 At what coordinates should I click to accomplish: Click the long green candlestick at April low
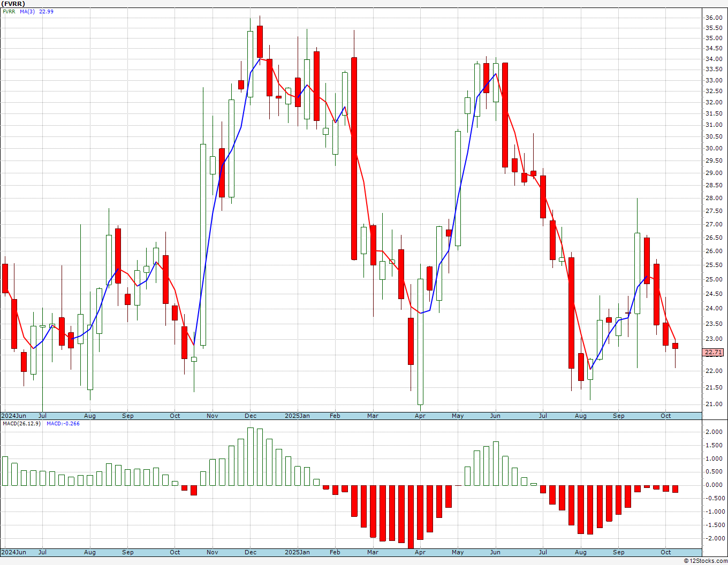pos(420,341)
